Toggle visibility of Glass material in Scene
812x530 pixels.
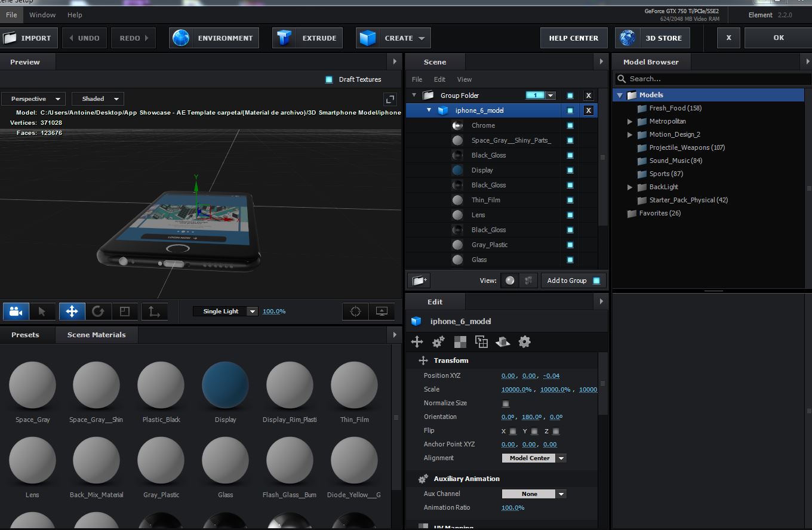tap(570, 260)
